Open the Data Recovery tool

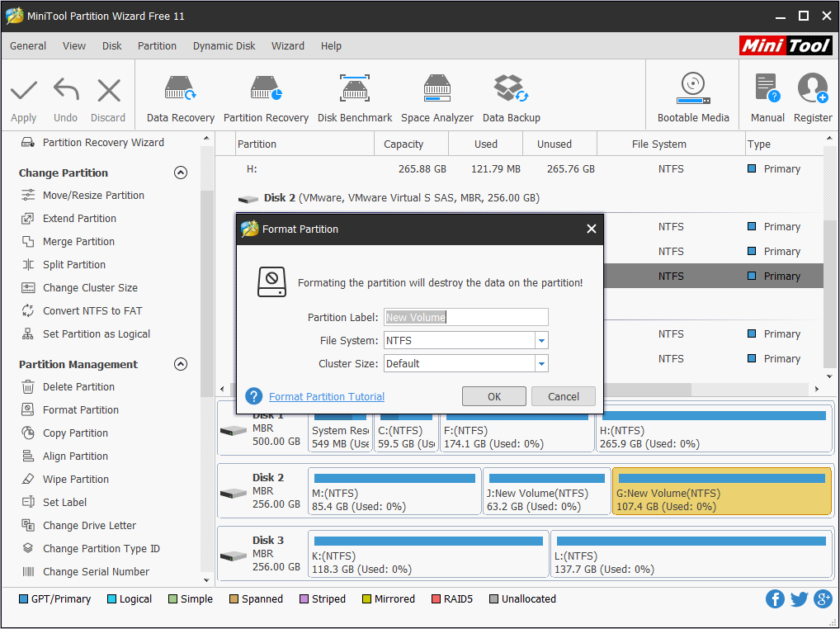coord(181,98)
